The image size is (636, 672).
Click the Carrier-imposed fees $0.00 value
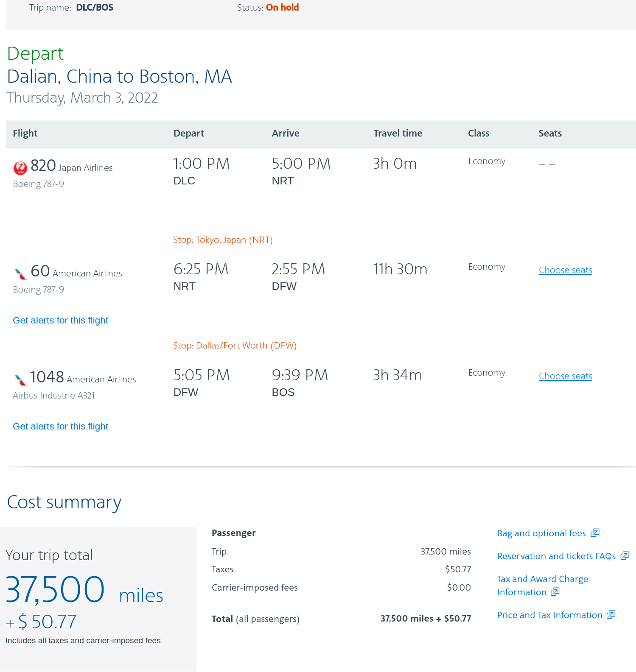459,588
